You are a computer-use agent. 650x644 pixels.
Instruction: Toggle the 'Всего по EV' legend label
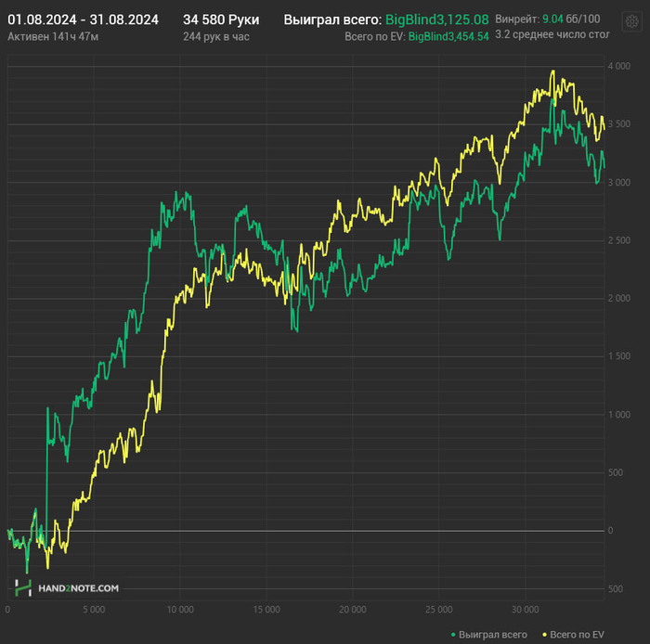pyautogui.click(x=577, y=635)
